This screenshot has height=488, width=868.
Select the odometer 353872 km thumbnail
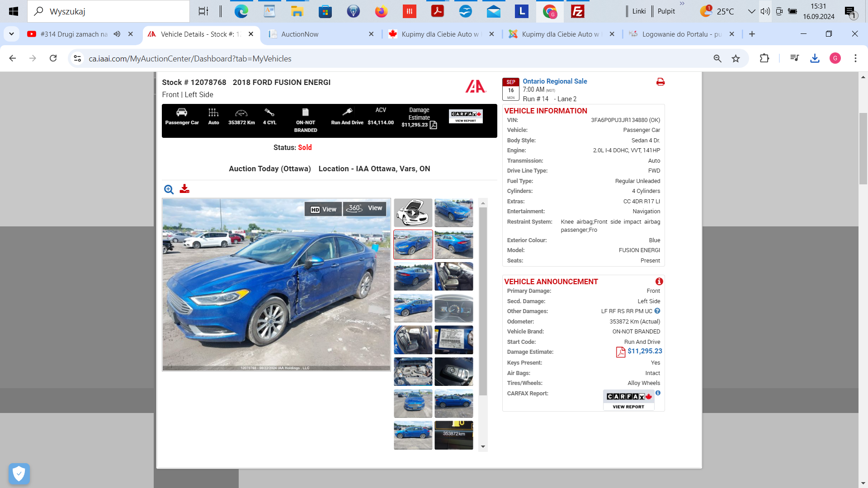(x=454, y=435)
